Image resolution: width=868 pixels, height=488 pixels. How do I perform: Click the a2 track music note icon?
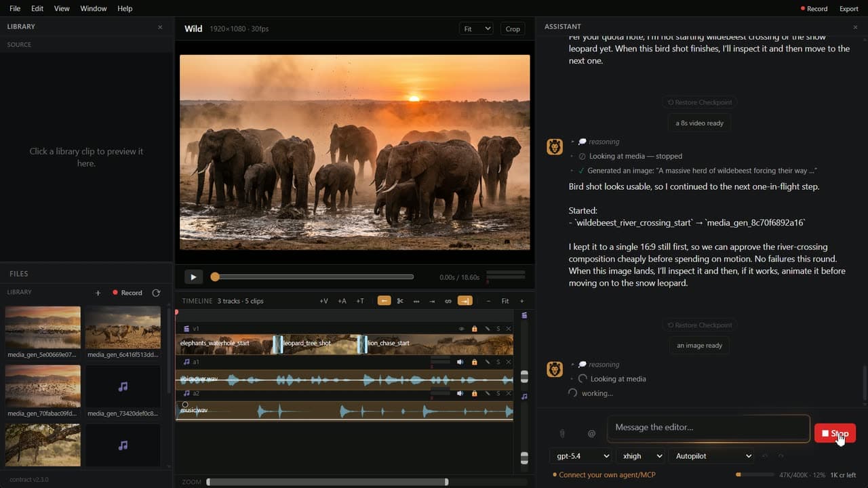click(186, 393)
